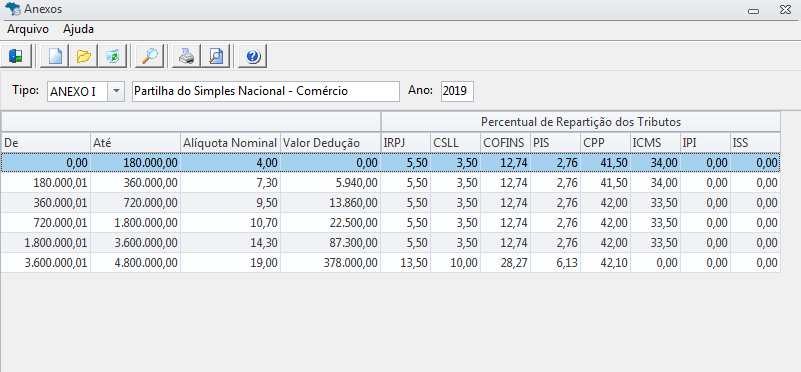Screen dimensions: 801x372
Task: Click the COFINS value 28,27
Action: pos(506,263)
